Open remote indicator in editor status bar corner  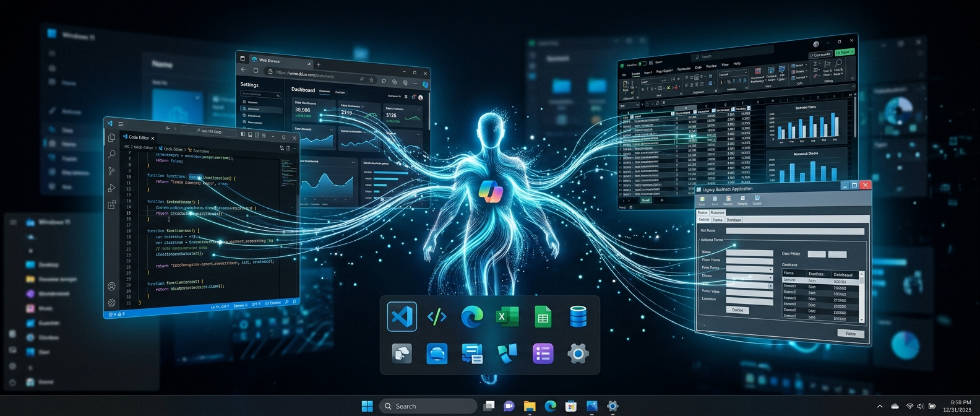coord(116,314)
